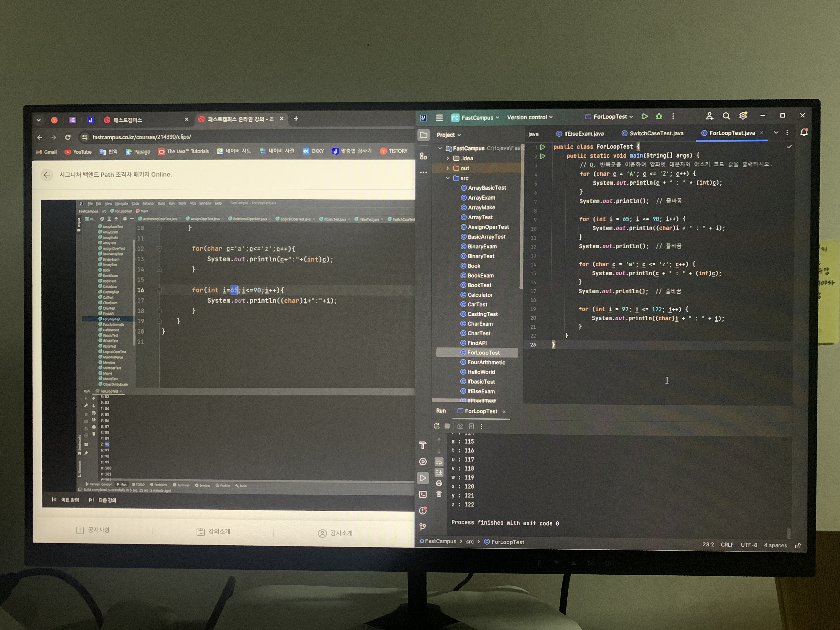Open the Terminal tool window icon

pyautogui.click(x=423, y=494)
